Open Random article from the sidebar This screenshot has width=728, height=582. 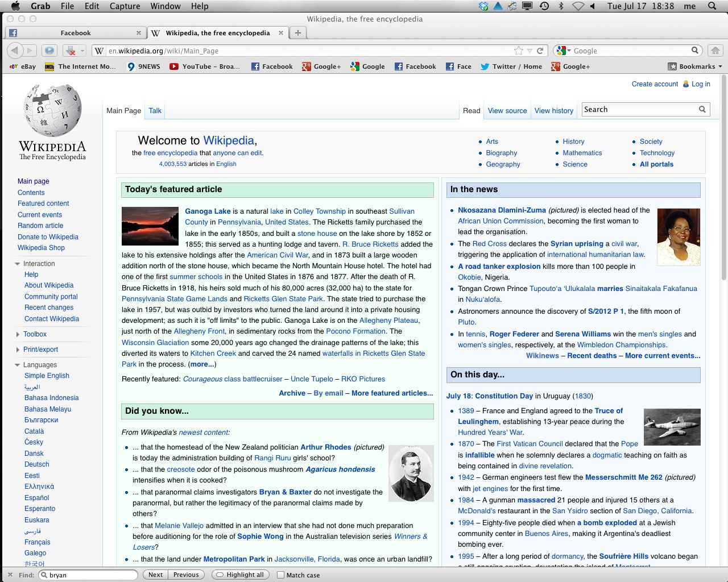coord(40,226)
